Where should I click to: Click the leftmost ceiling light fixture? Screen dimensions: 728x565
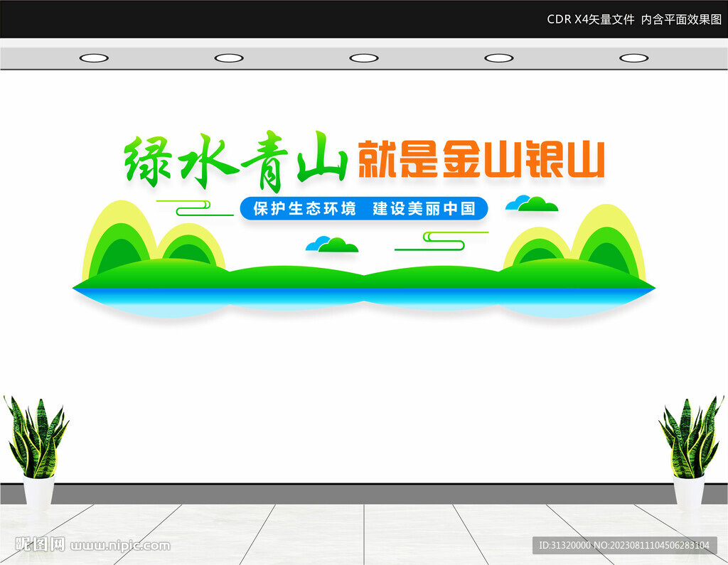coord(95,56)
